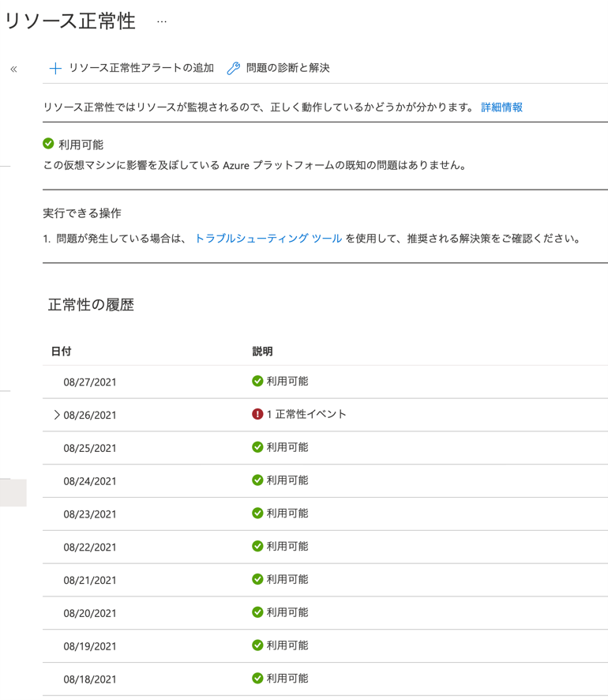The image size is (608, 700).
Task: Select the 08/20/2021 date cell
Action: 90,613
